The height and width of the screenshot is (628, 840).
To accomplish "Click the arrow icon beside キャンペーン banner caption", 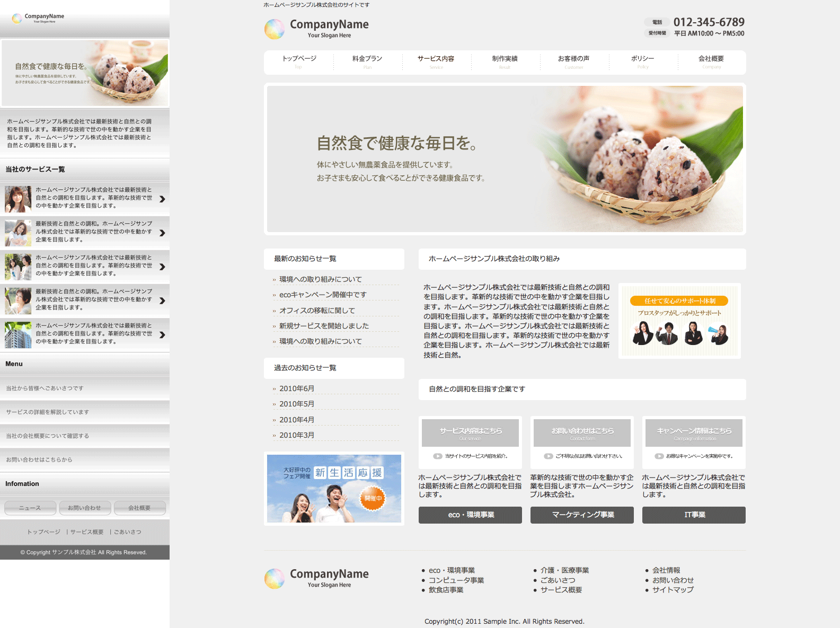I will tap(659, 456).
